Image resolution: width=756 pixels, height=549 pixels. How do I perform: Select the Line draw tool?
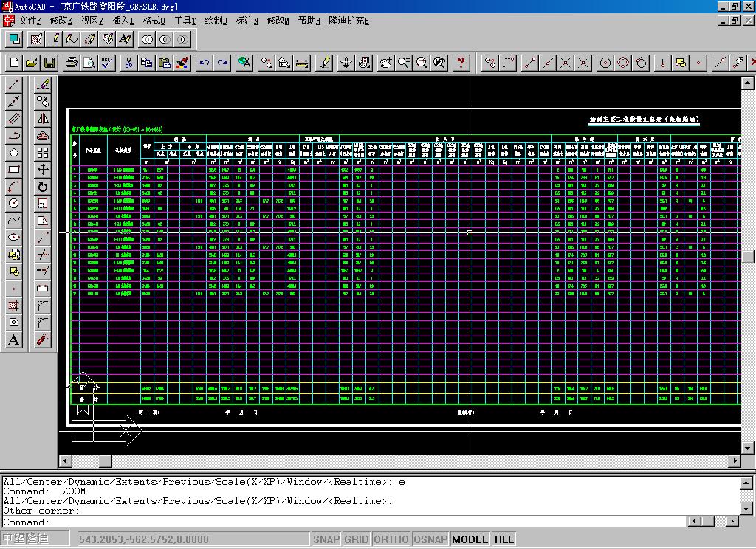14,85
